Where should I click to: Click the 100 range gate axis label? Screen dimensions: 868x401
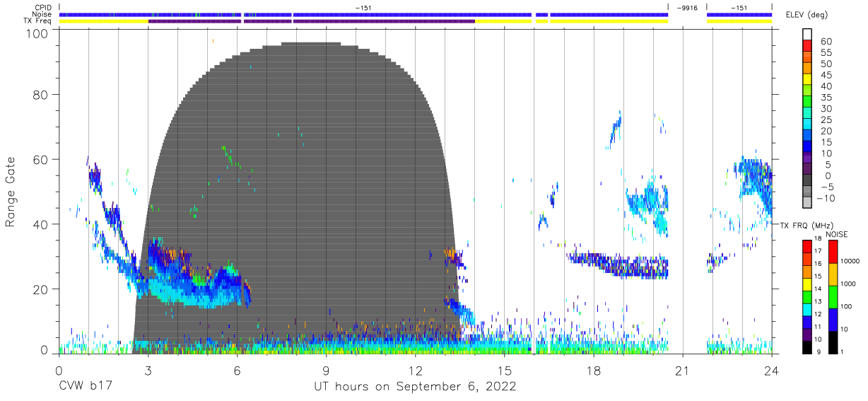[x=36, y=34]
